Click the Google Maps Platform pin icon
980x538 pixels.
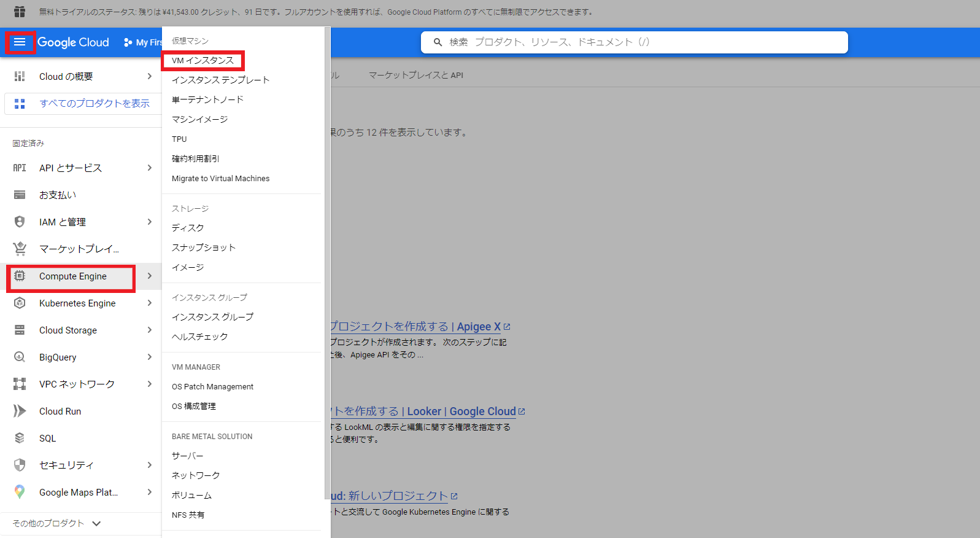(x=20, y=492)
